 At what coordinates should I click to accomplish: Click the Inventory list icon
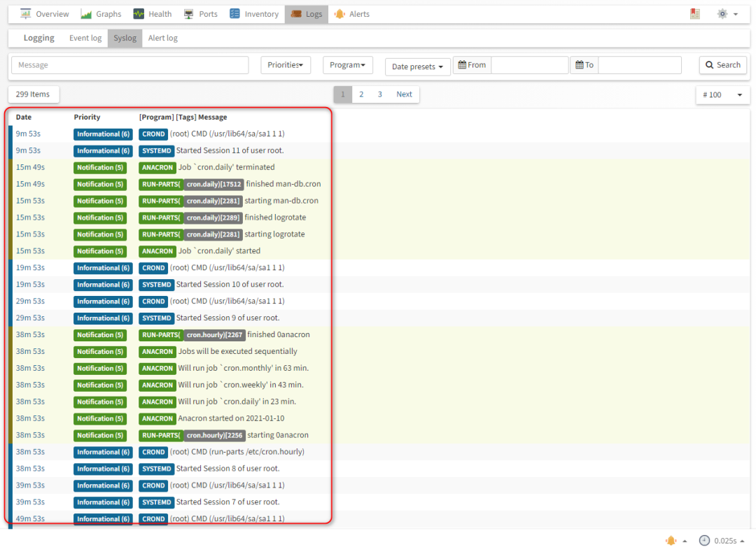click(234, 14)
